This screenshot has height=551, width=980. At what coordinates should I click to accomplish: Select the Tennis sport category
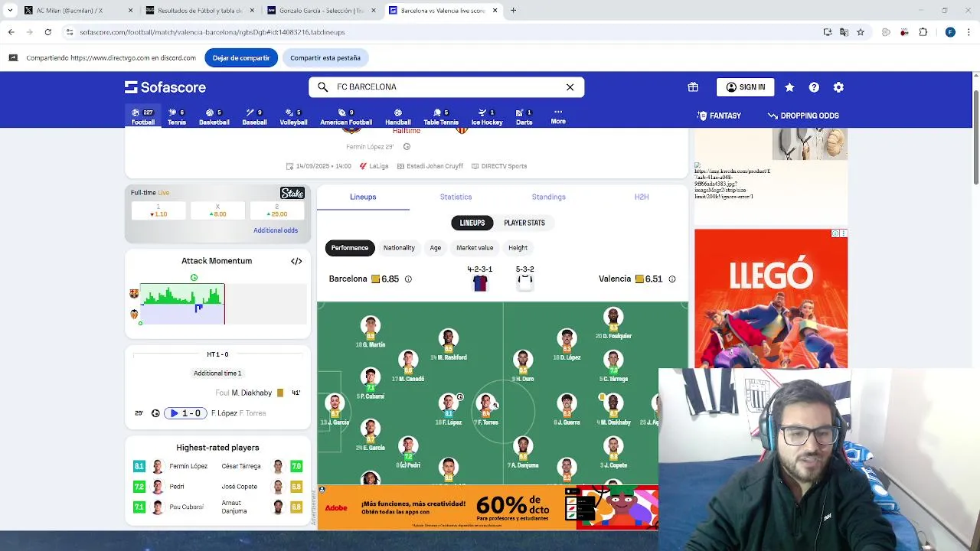pyautogui.click(x=177, y=117)
